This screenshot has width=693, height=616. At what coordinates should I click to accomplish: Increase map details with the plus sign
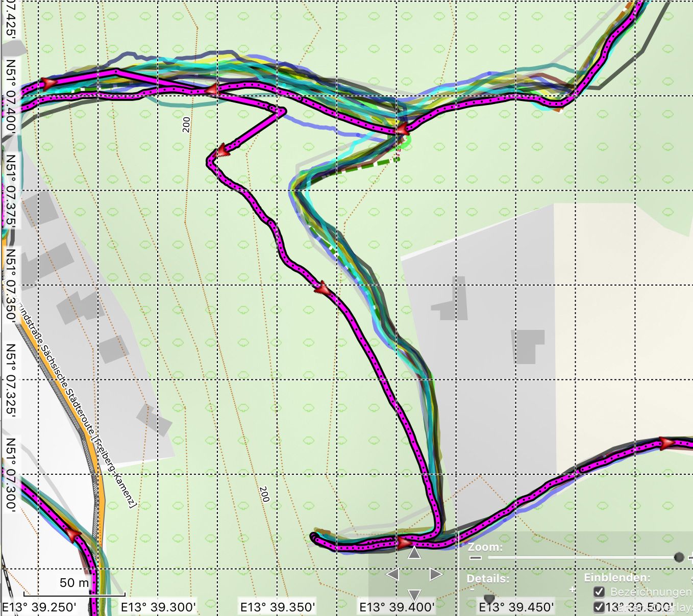click(572, 589)
